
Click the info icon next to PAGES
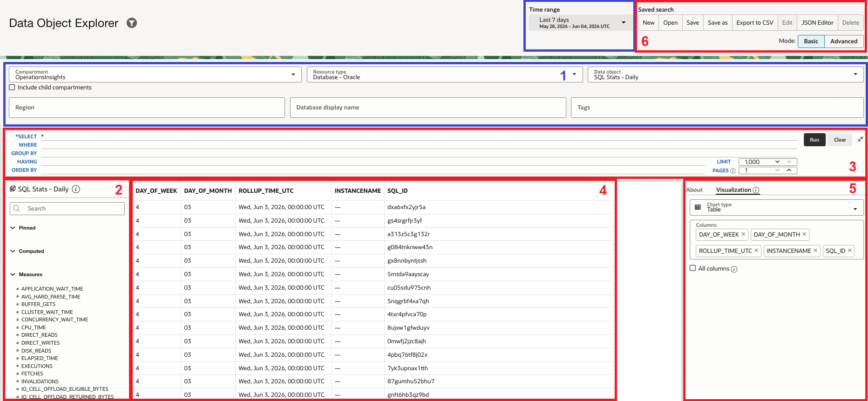(733, 171)
